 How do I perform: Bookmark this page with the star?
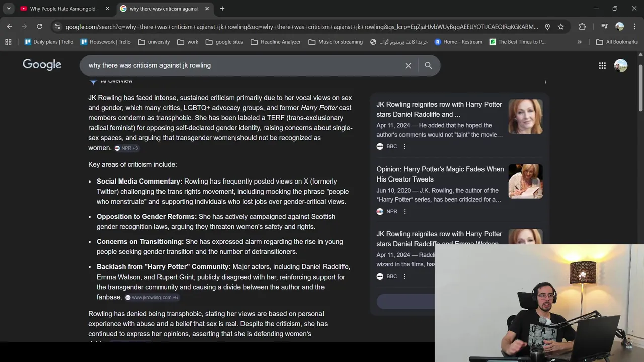point(561,27)
